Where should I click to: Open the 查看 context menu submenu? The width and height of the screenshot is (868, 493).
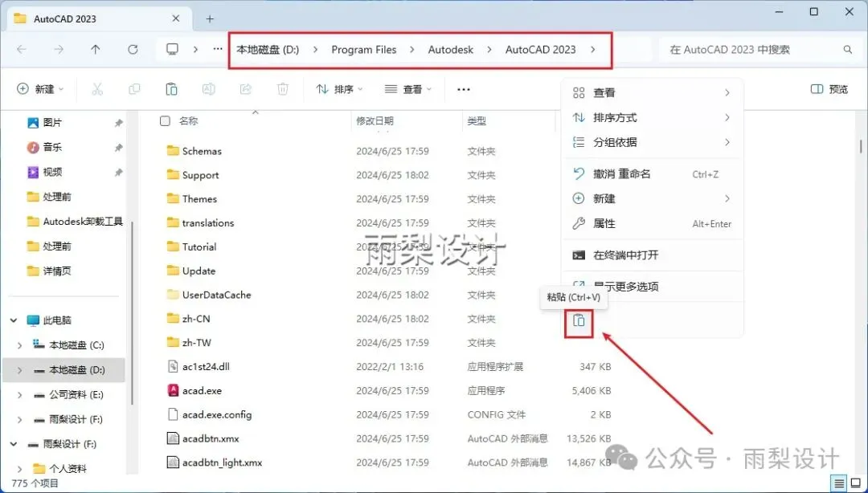(x=652, y=92)
